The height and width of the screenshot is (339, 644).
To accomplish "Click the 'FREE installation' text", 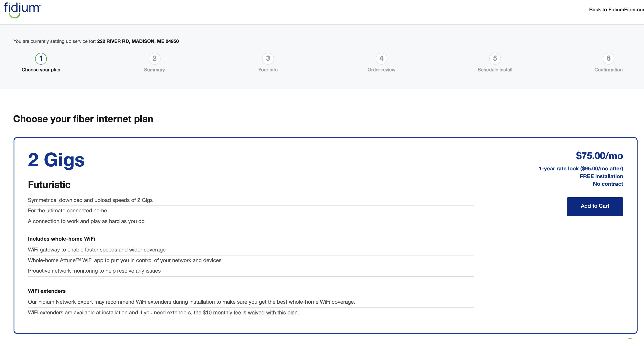I will click(601, 176).
